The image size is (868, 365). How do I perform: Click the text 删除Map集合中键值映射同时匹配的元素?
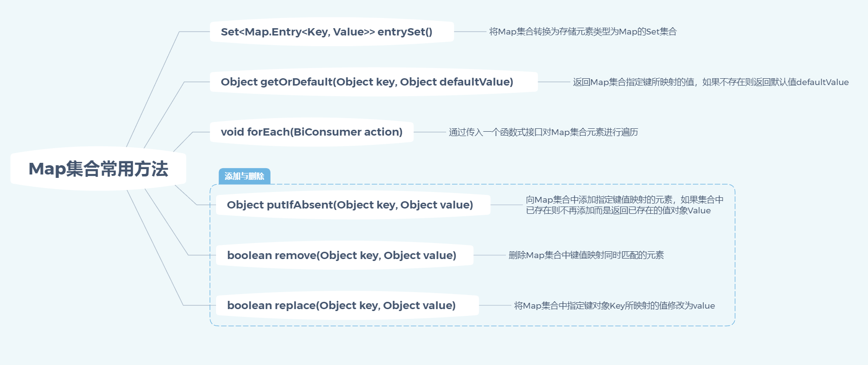coord(586,255)
